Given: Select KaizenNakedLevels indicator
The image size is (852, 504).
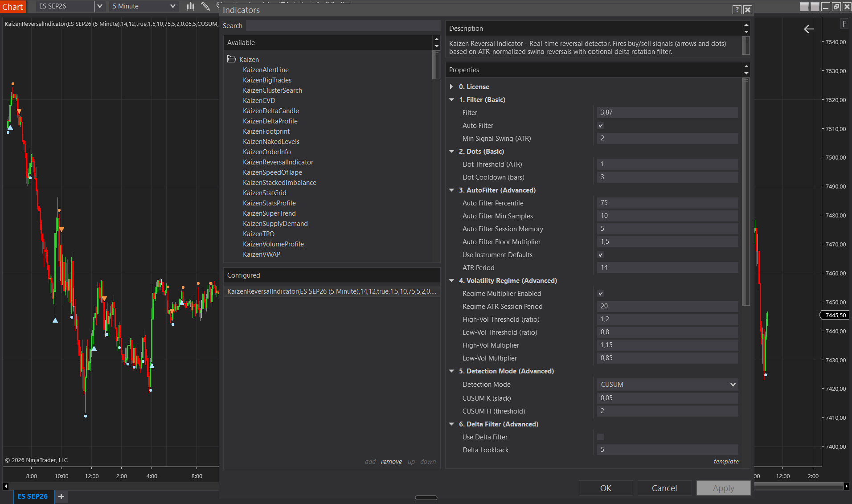Looking at the screenshot, I should (x=271, y=142).
